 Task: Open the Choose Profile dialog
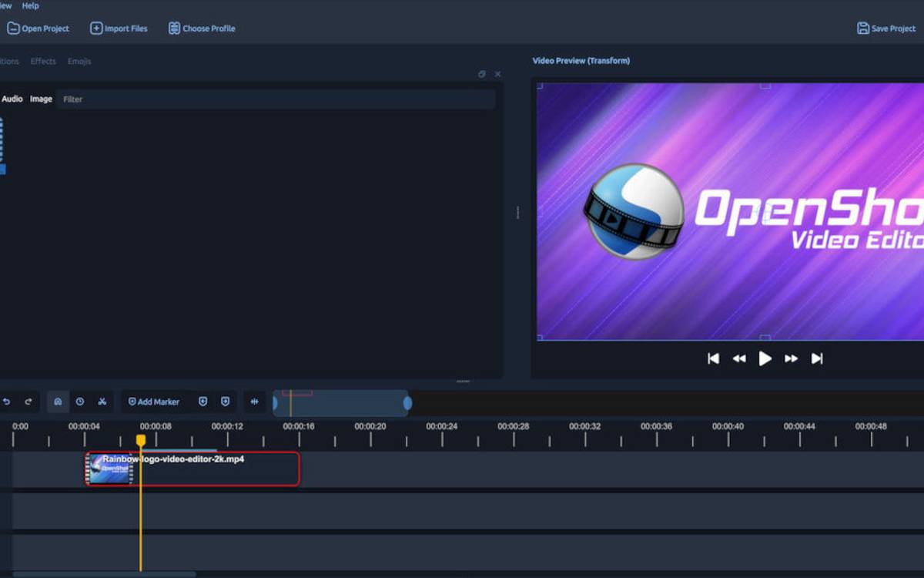pos(202,29)
